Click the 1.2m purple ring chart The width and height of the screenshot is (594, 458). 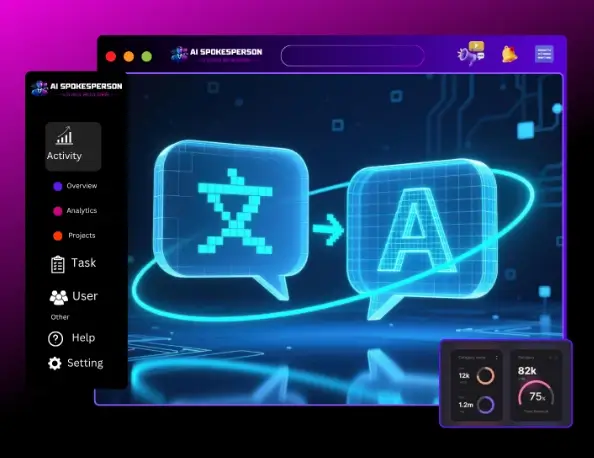pos(485,405)
